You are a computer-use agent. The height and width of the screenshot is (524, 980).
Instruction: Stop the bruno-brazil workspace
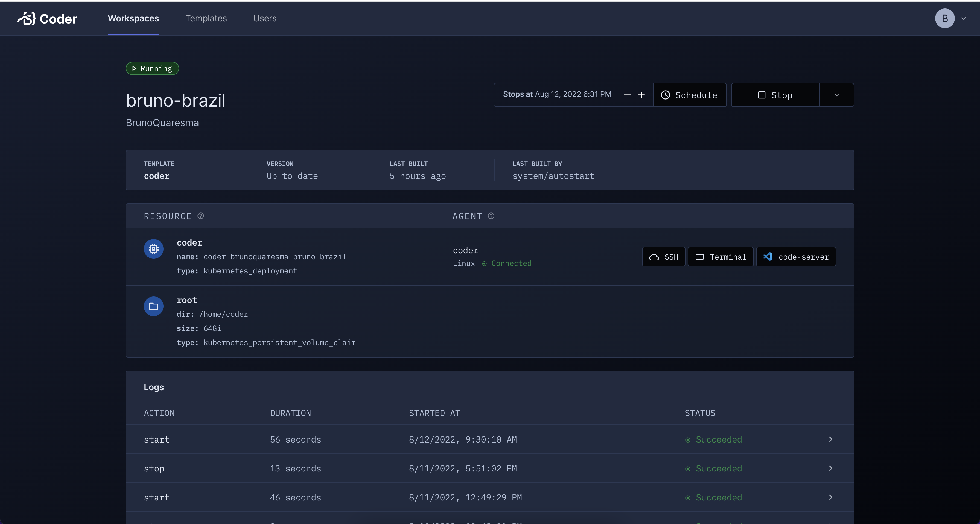pos(775,95)
